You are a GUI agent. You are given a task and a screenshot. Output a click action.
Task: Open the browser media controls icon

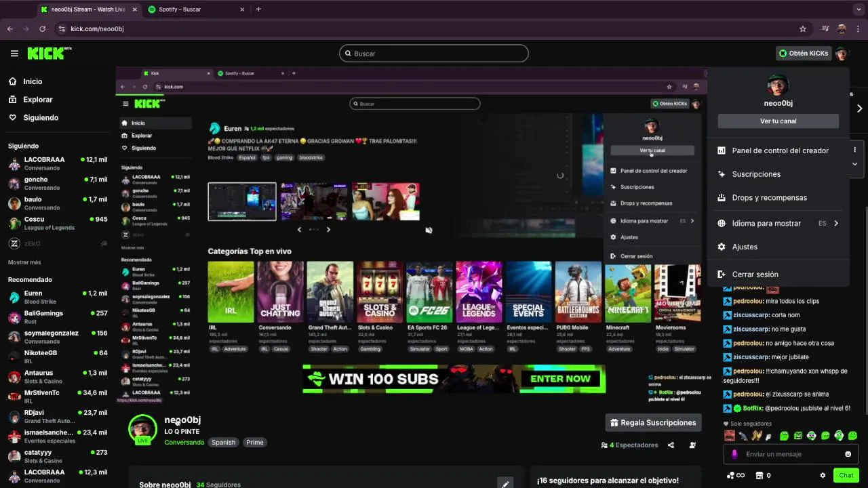pyautogui.click(x=825, y=29)
